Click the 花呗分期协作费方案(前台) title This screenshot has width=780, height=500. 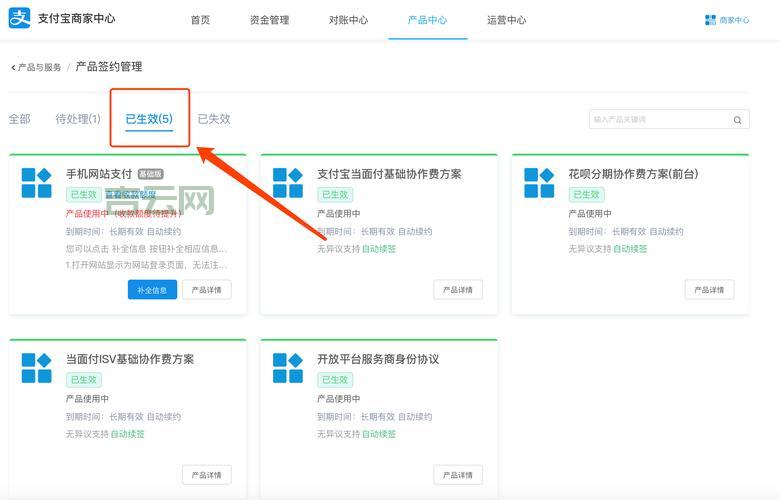pos(633,174)
